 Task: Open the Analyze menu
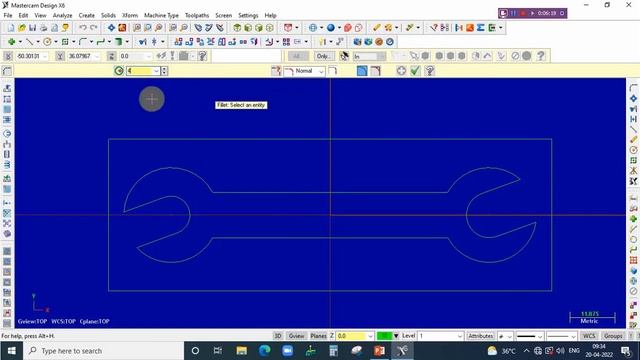pyautogui.click(x=62, y=15)
